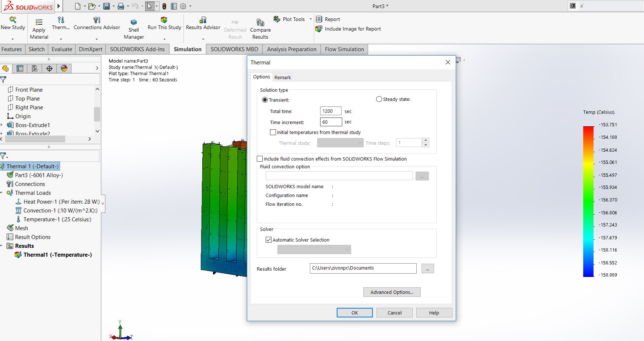Select the Transient radio button
Viewport: 644px width, 341px height.
point(265,100)
